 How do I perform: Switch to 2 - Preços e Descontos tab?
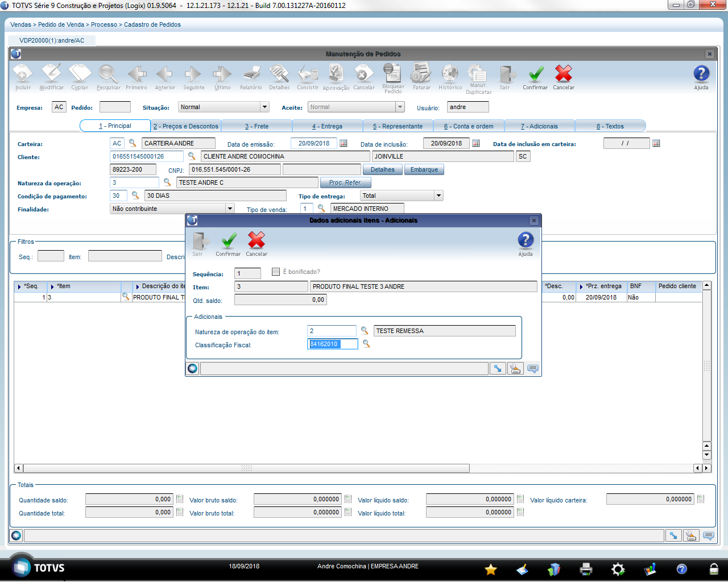click(x=186, y=126)
